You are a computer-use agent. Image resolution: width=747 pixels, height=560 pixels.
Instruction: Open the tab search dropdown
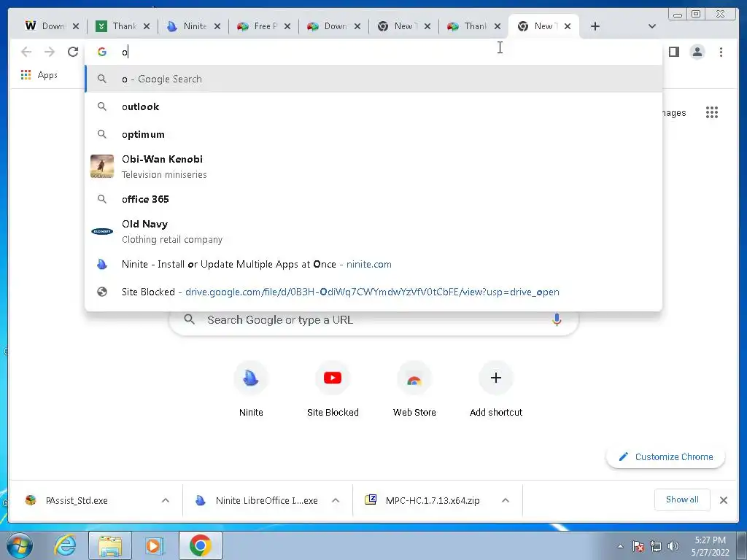click(x=652, y=26)
